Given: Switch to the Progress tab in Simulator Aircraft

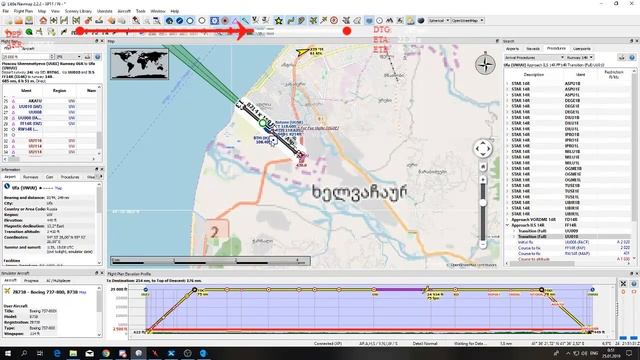Looking at the screenshot, I should coord(31,281).
